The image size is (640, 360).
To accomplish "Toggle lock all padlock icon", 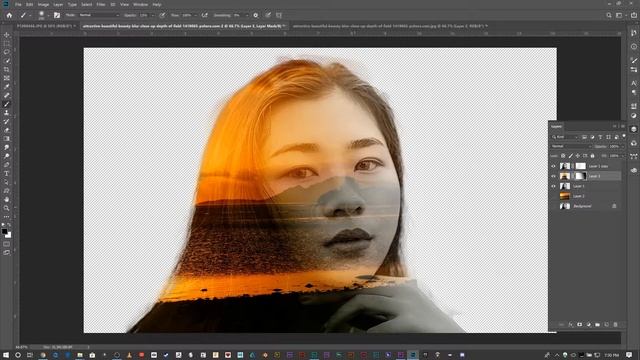I will (593, 156).
